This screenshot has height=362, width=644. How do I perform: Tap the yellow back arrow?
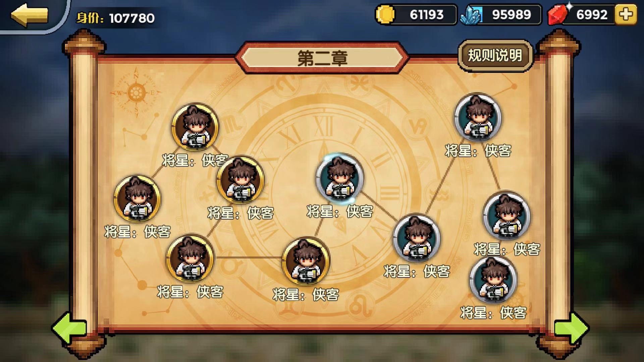pos(30,15)
